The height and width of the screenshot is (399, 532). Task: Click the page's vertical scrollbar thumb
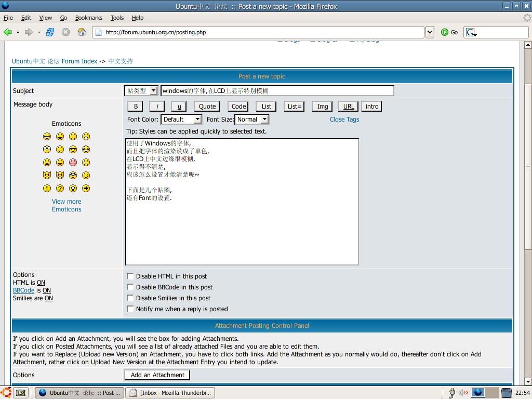pos(528,166)
